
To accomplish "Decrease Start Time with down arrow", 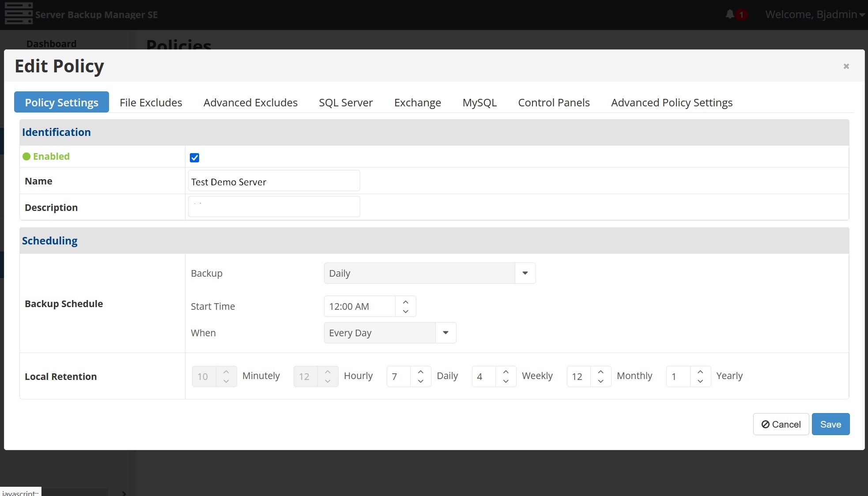I will tap(406, 311).
